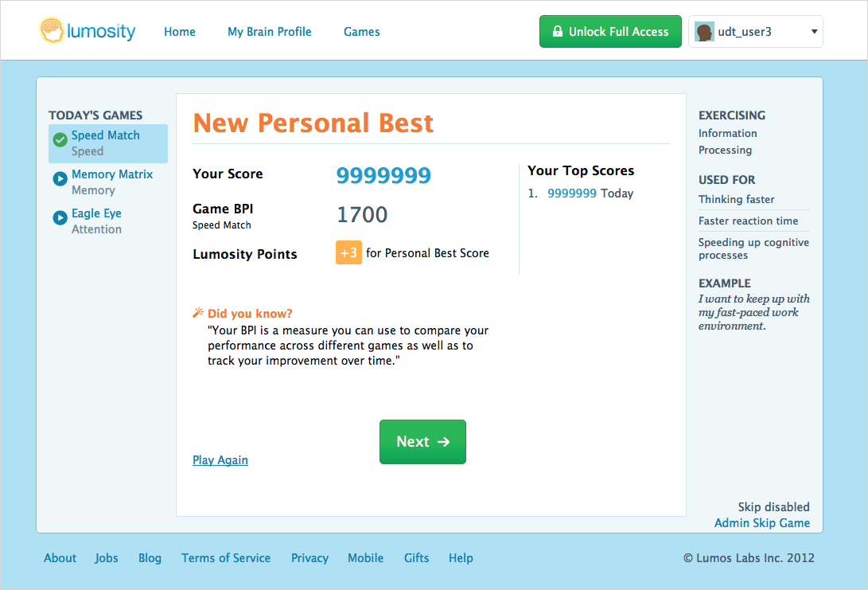Image resolution: width=868 pixels, height=590 pixels.
Task: Click the play icon beside Memory Matrix
Action: coord(60,179)
